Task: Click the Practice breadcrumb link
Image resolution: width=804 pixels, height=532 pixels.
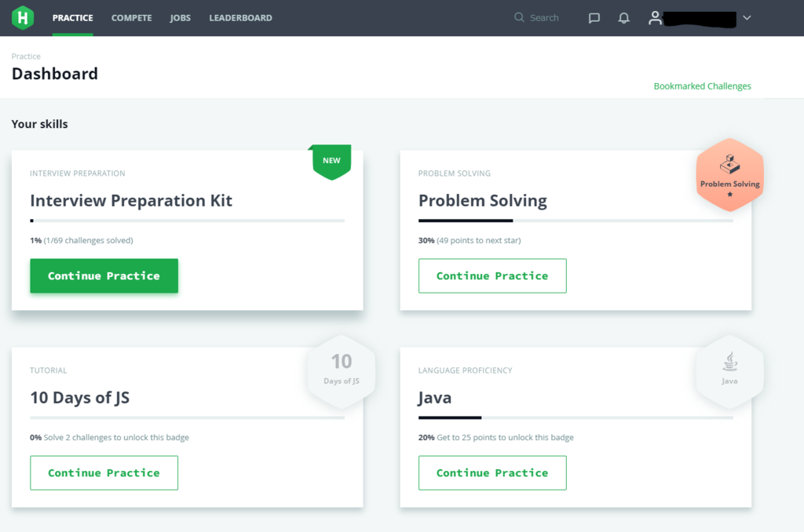Action: [26, 56]
